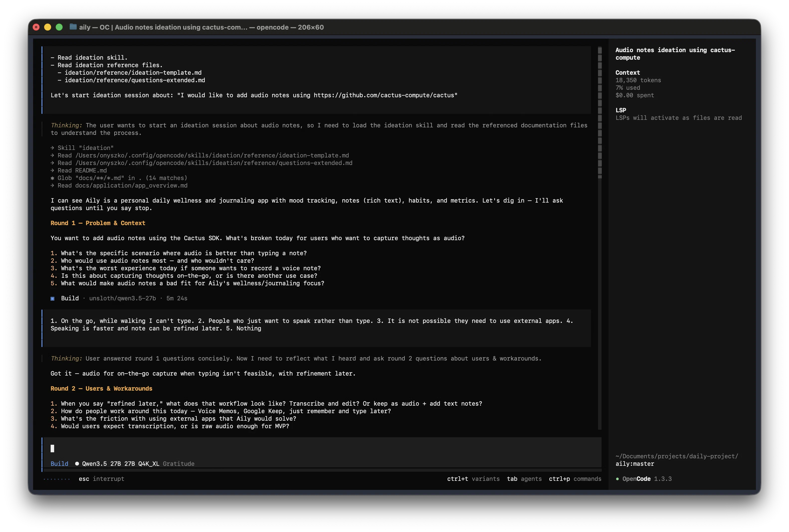Click the square icon beside the Build agent label
The image size is (789, 532).
click(x=53, y=299)
